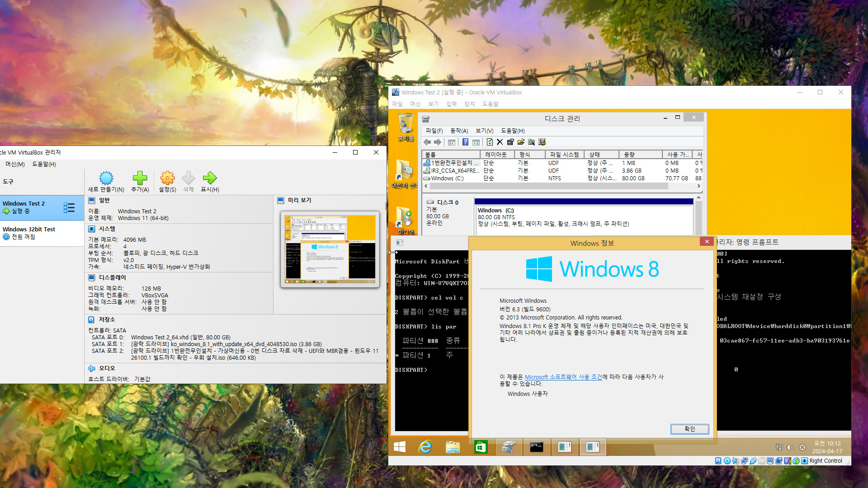The width and height of the screenshot is (868, 488).
Task: Select the IR3_CCSA_X64FRE volume row
Action: pos(562,171)
